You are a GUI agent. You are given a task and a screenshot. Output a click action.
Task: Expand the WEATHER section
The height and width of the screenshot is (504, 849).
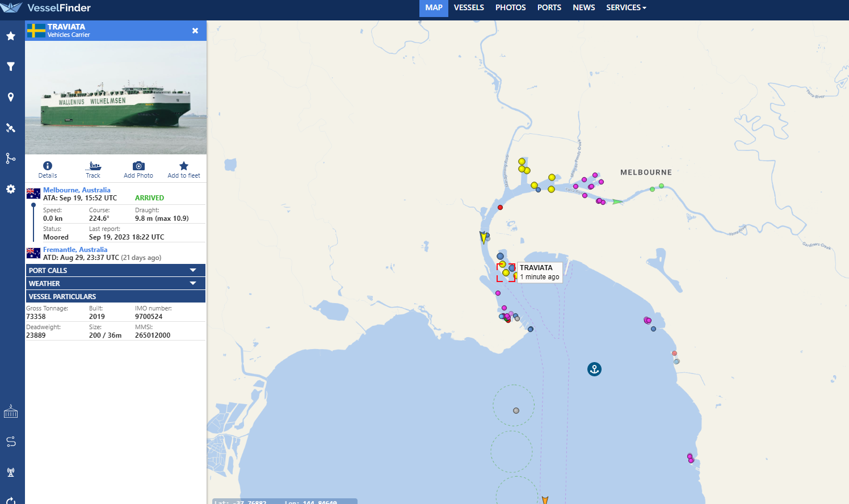[x=116, y=283]
